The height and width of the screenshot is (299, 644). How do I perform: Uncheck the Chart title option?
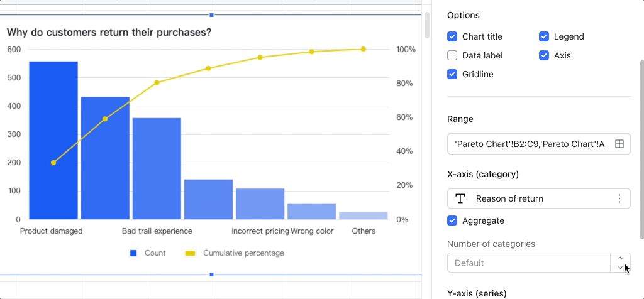coord(452,36)
